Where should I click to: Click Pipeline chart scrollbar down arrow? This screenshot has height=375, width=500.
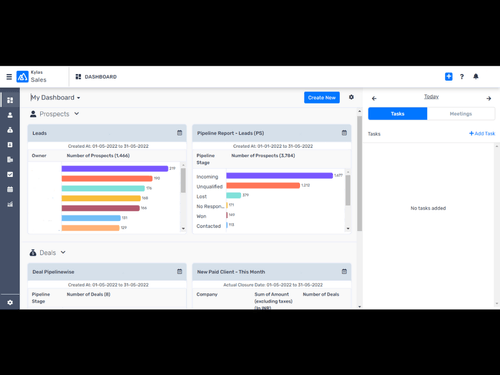tap(348, 229)
